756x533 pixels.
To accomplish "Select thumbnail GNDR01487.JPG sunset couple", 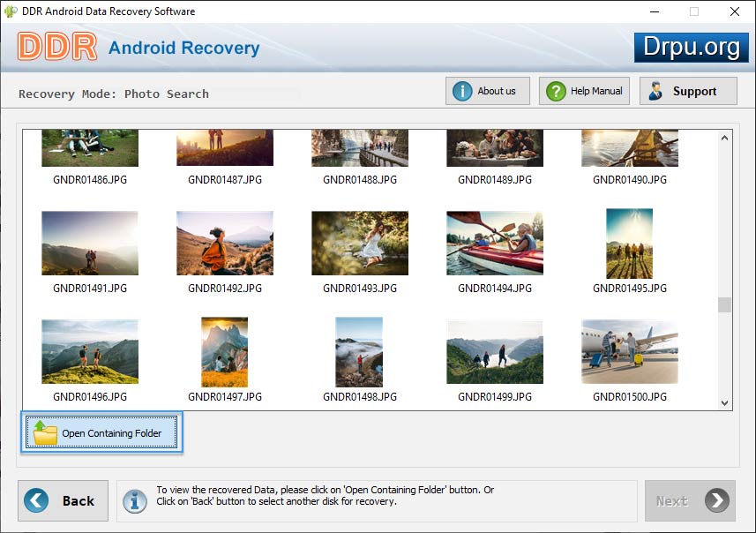I will point(225,147).
